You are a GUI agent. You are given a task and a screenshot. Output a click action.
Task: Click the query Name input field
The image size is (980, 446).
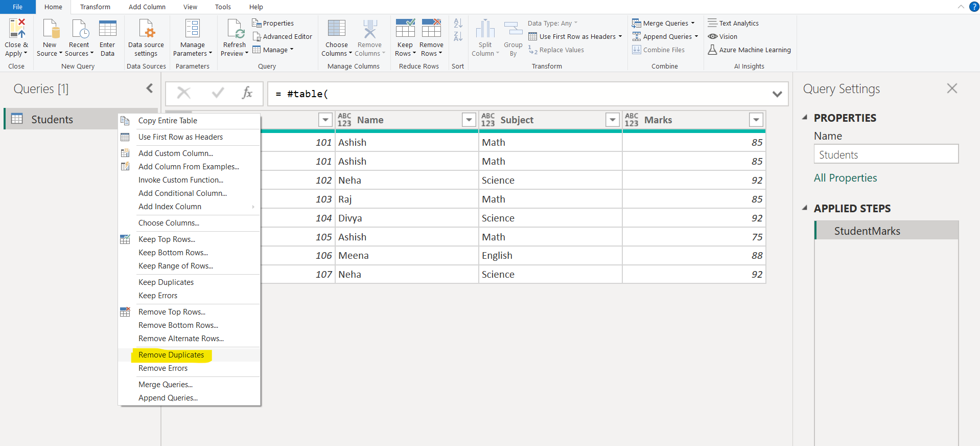click(x=885, y=154)
